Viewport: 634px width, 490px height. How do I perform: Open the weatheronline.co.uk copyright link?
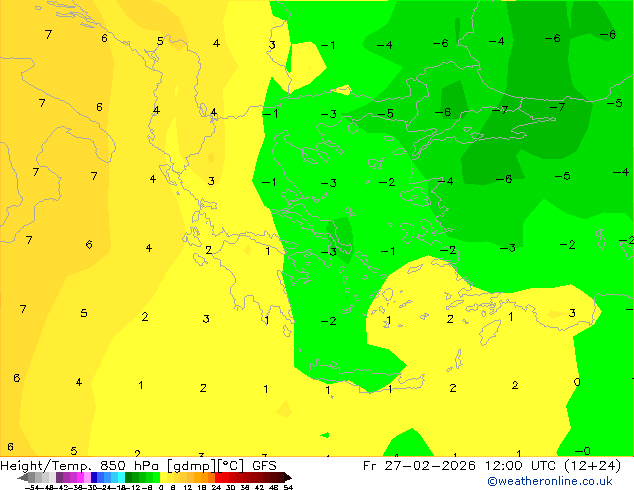click(549, 481)
